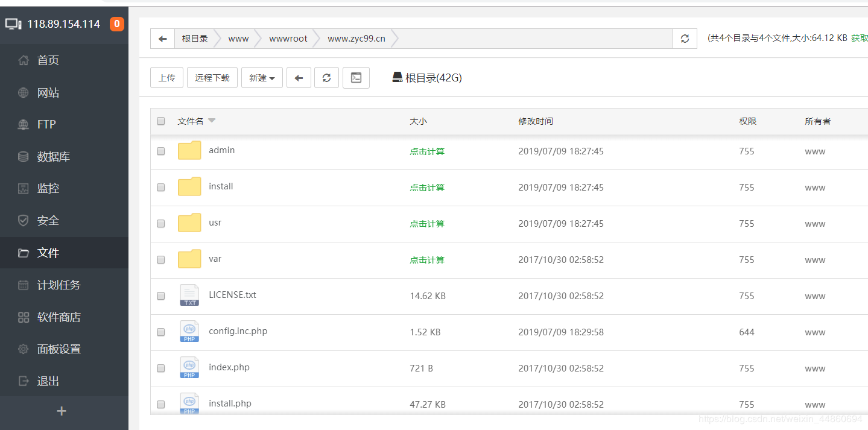The width and height of the screenshot is (868, 430).
Task: Open the 网站 websites section
Action: click(x=48, y=93)
